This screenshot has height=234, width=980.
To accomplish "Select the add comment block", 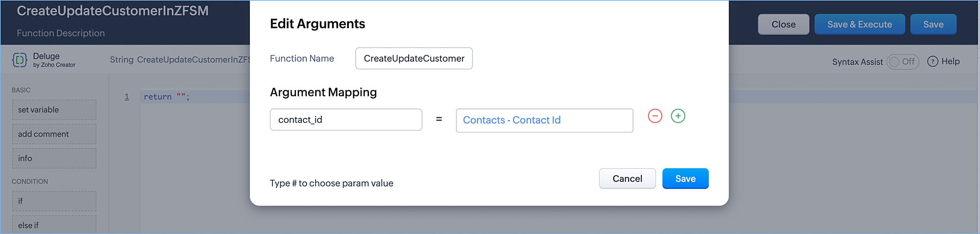I will (54, 134).
